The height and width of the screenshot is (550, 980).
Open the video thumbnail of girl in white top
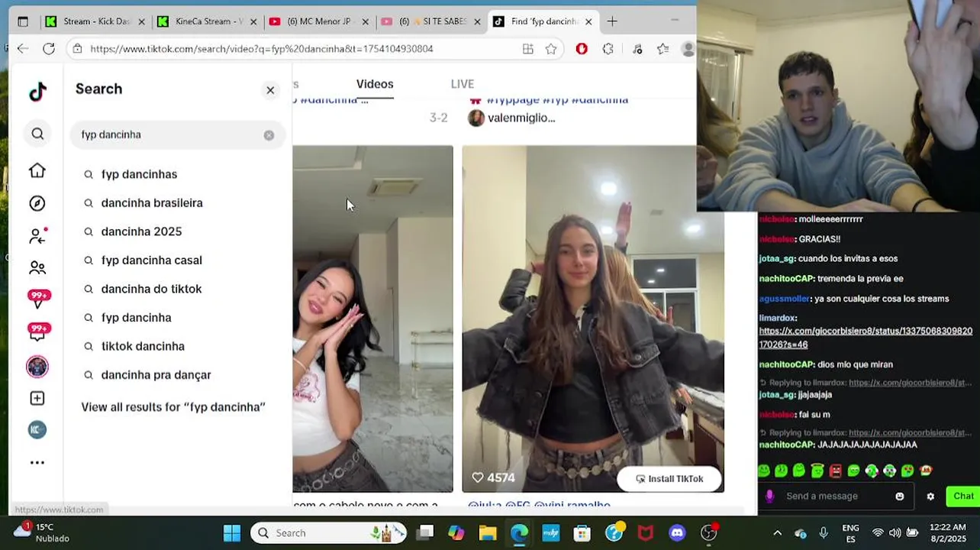point(372,319)
